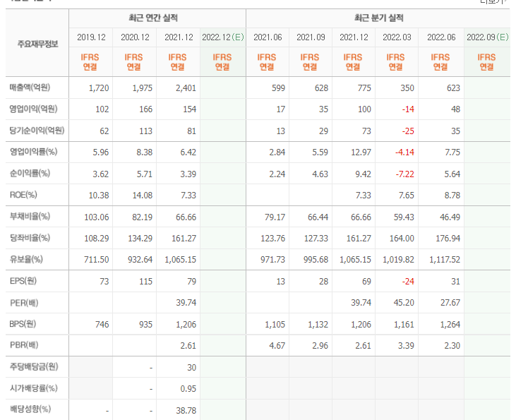Click the 최근 분기 실적 header
516x420 pixels.
pos(379,18)
